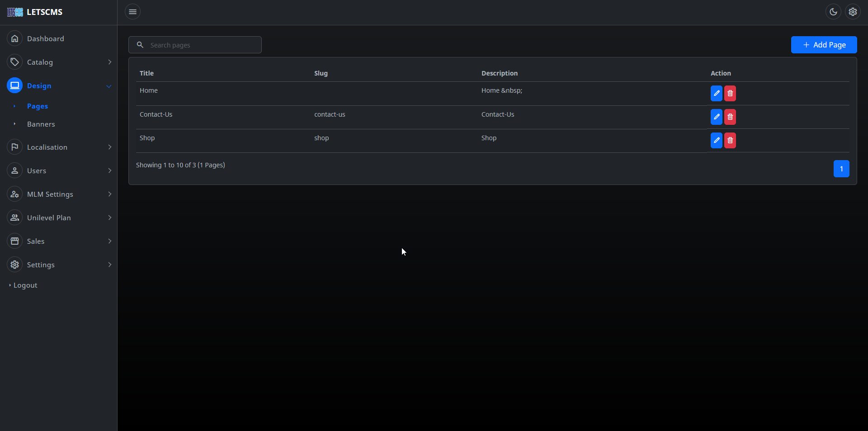Focus the Search pages input field

[201, 45]
